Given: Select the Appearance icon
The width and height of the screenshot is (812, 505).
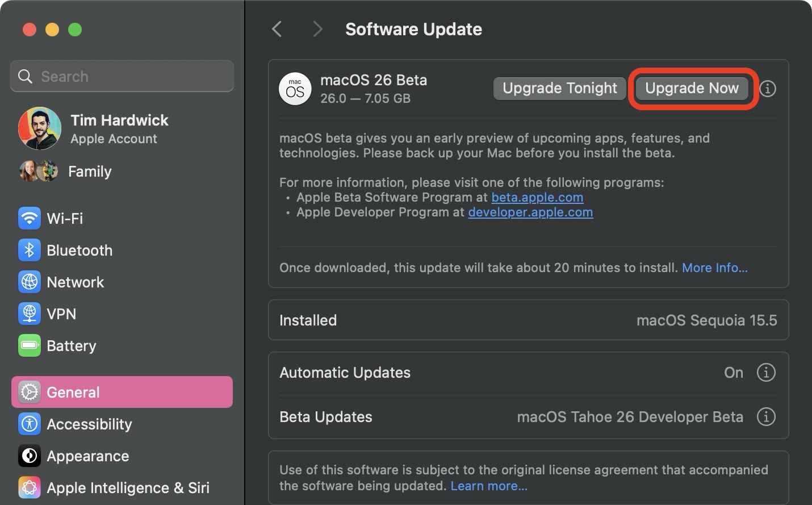Looking at the screenshot, I should tap(29, 456).
